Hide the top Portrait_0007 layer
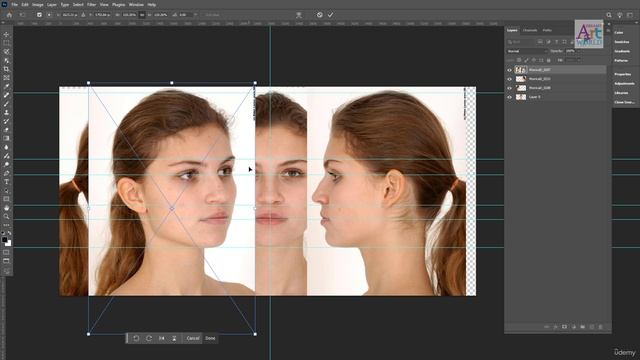 click(509, 70)
